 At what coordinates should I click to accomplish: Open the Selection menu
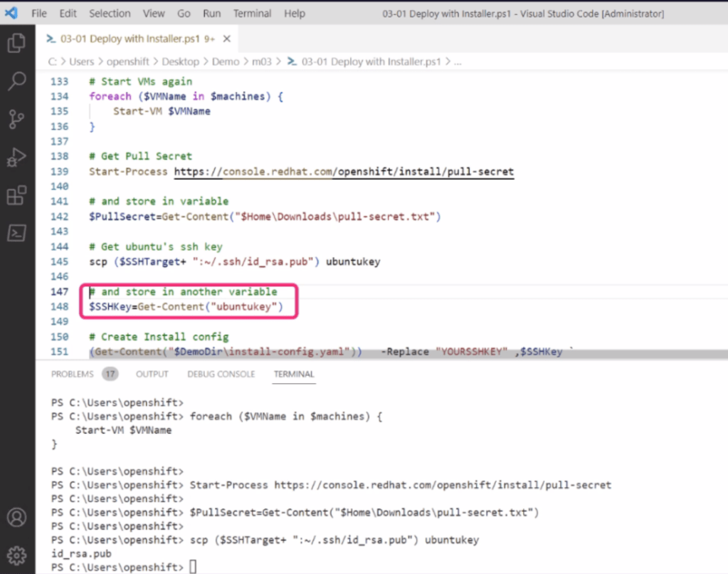coord(110,14)
